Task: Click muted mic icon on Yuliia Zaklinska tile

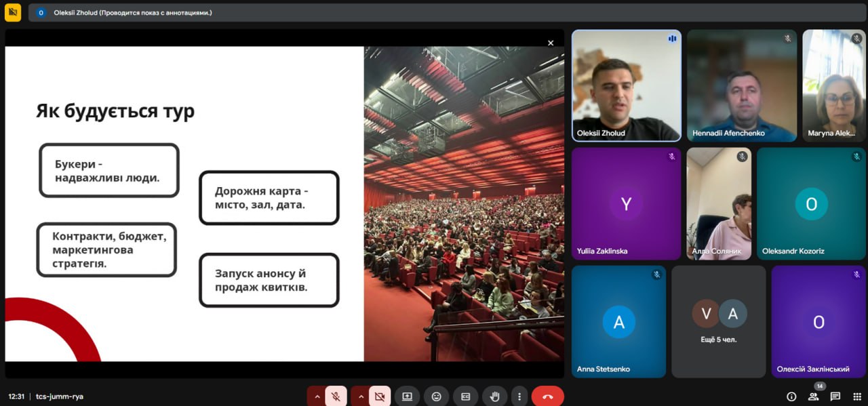Action: [672, 157]
